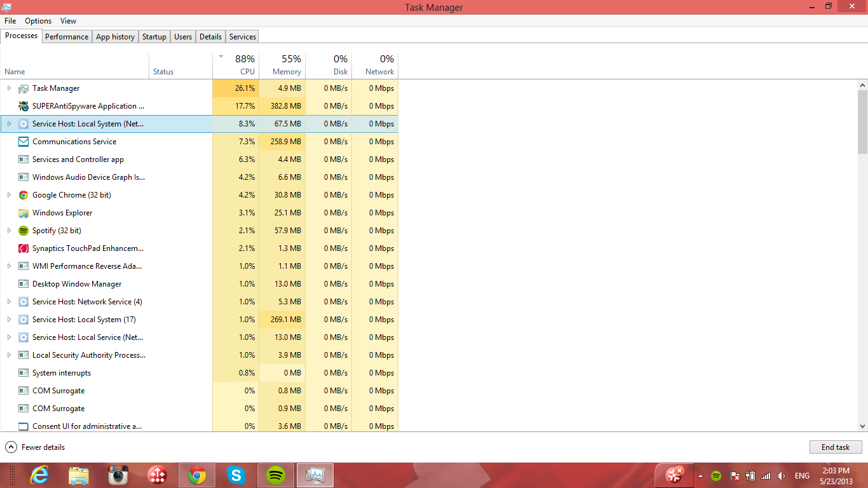Click the process list scroll up arrow
Image resolution: width=868 pixels, height=488 pixels.
pyautogui.click(x=862, y=85)
